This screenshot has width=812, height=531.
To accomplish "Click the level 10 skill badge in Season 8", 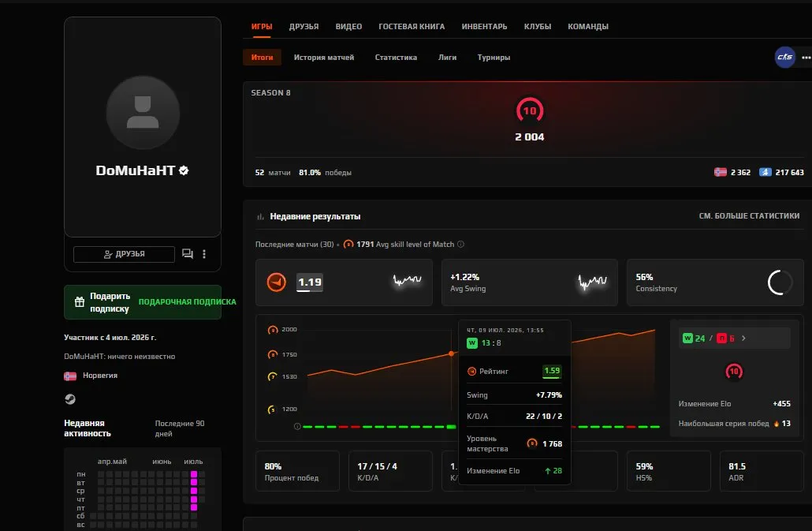I will 529,110.
